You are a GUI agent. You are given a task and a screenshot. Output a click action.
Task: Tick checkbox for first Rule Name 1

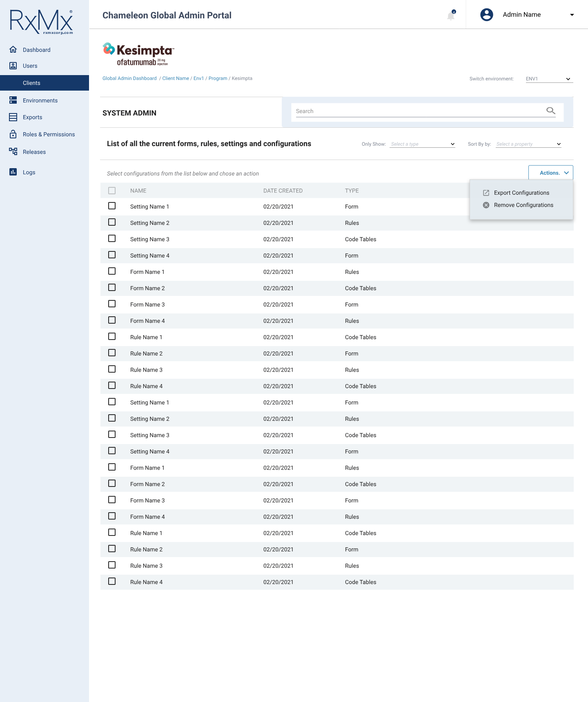112,336
